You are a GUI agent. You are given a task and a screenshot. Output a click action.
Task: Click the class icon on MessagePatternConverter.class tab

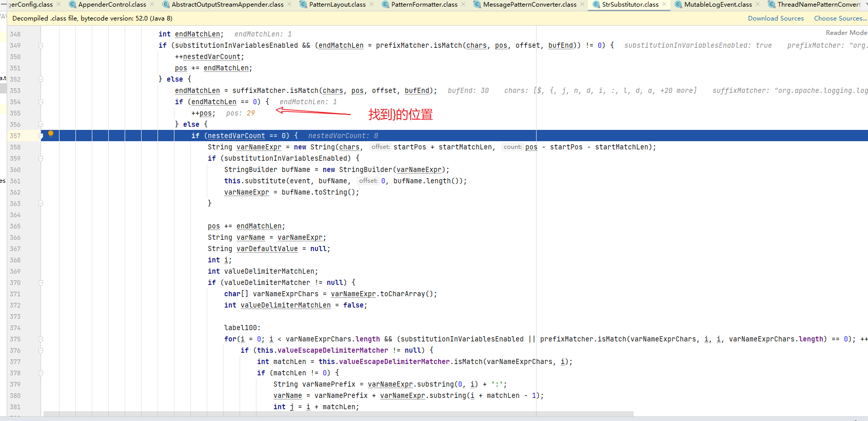point(477,5)
